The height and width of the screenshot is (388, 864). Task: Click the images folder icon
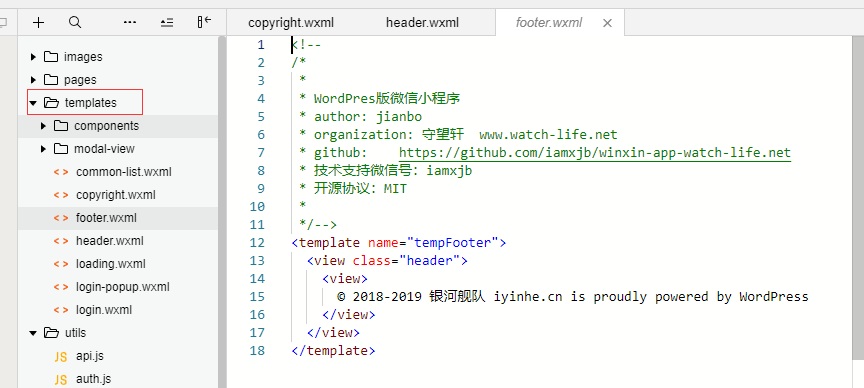click(51, 57)
